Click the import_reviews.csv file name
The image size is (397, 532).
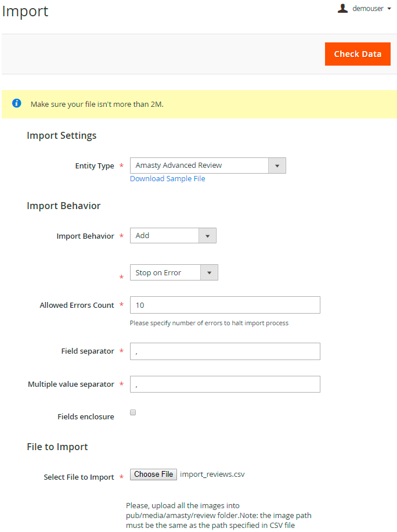point(212,475)
